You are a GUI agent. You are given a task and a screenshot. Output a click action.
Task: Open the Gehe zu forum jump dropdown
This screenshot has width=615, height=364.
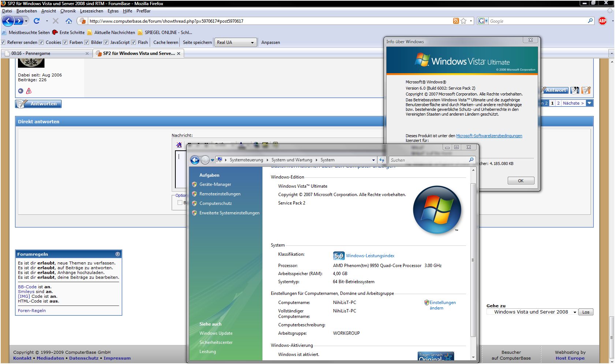[532, 312]
